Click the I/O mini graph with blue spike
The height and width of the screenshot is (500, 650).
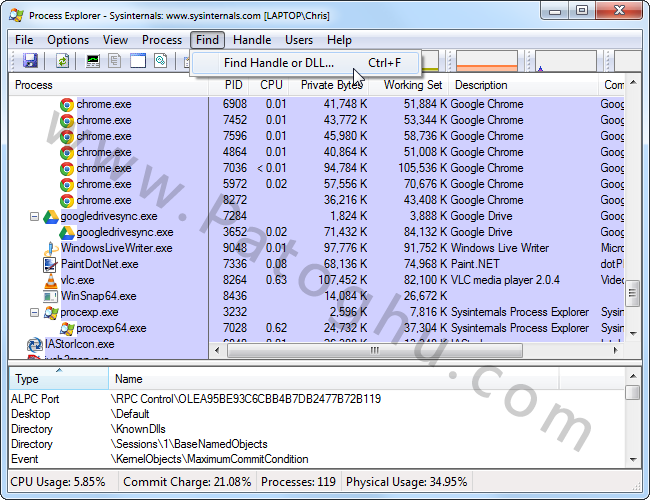[x=566, y=61]
